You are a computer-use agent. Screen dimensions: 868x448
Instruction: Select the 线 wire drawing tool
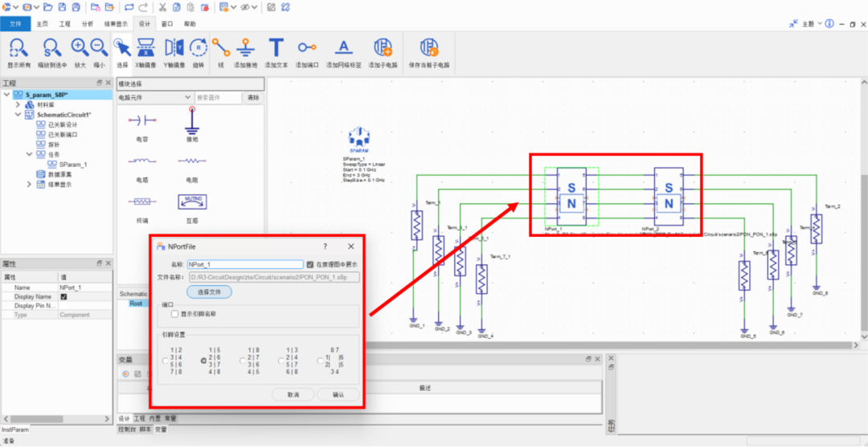point(221,53)
